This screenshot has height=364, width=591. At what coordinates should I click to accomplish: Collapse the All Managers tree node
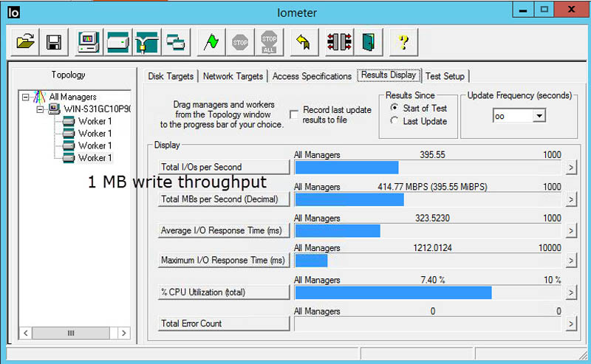coord(25,97)
